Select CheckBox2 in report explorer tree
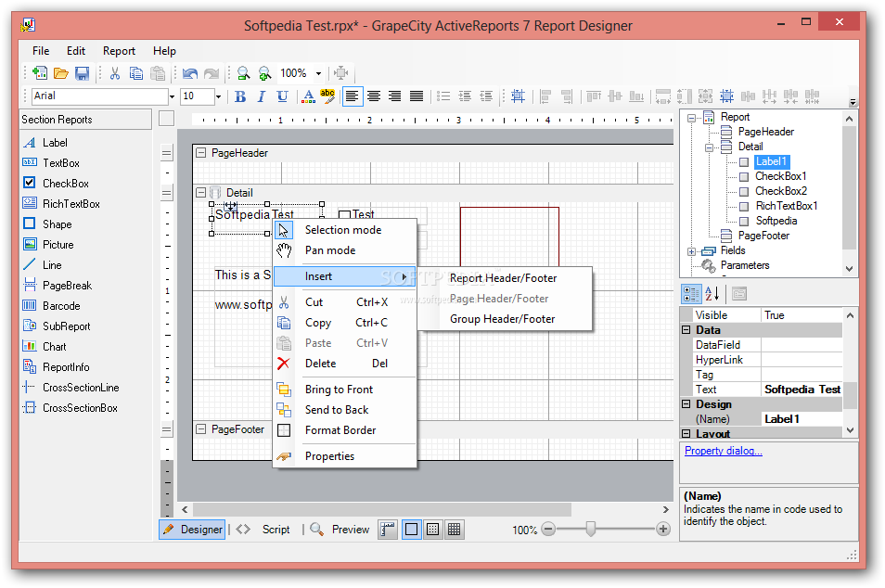The image size is (885, 588). click(x=780, y=191)
